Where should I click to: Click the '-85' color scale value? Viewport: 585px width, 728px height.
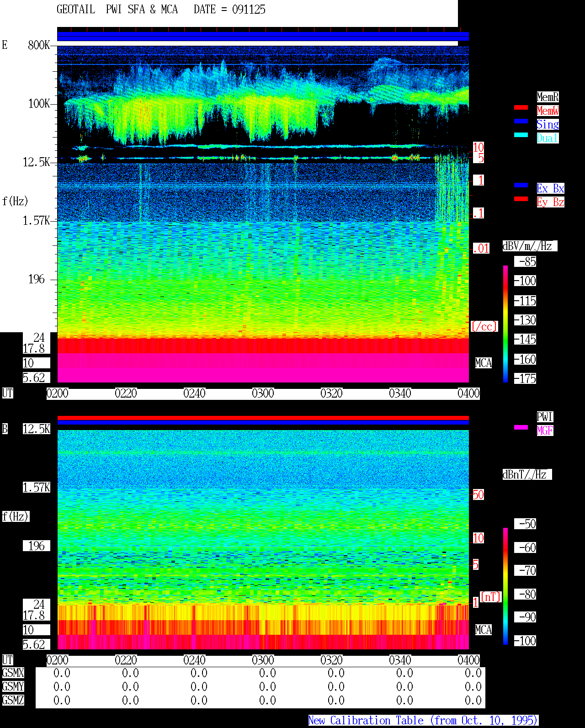click(525, 261)
